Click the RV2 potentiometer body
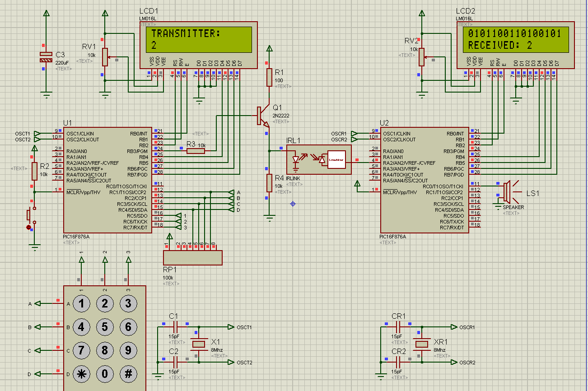Image resolution: width=588 pixels, height=391 pixels. pyautogui.click(x=421, y=57)
